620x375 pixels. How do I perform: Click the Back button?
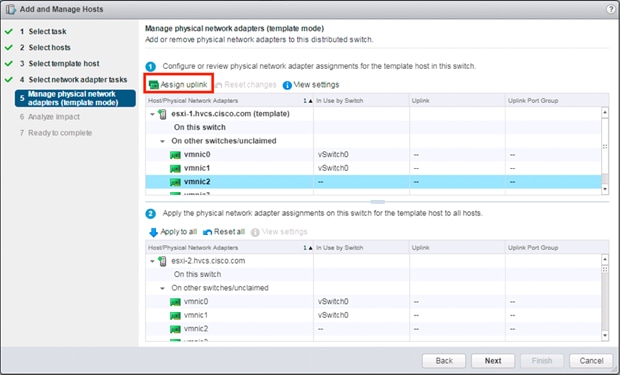pyautogui.click(x=444, y=361)
